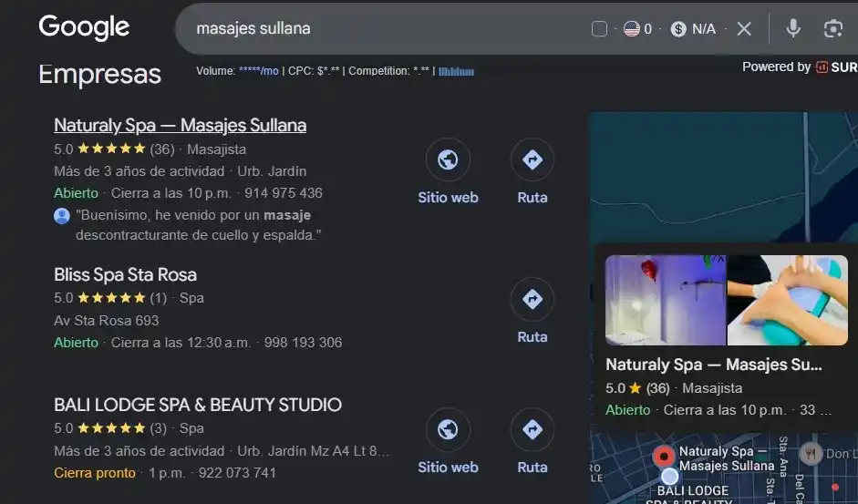Click the 'Empresas' heading
The image size is (858, 504).
pos(99,75)
